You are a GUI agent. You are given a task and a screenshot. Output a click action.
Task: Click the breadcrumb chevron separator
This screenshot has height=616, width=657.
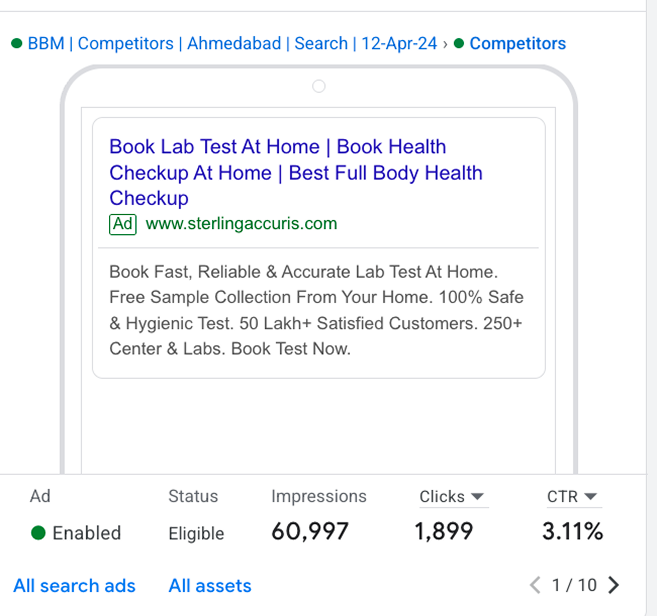445,44
